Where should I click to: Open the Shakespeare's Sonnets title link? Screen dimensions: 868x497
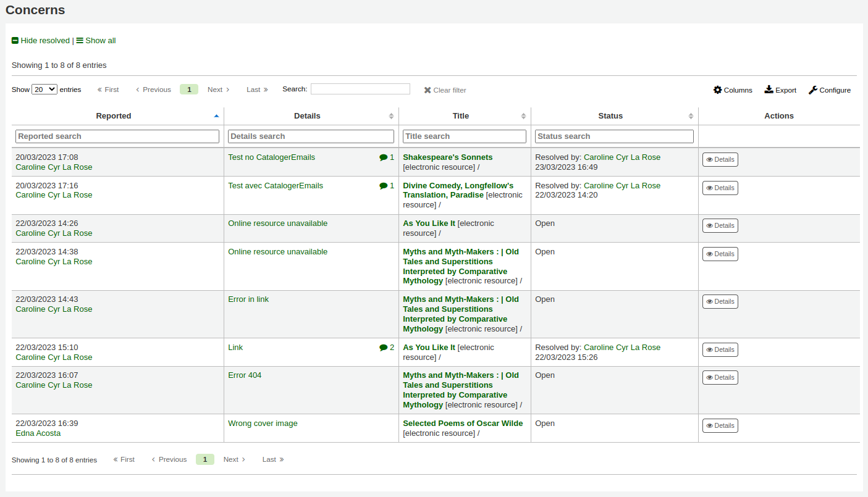447,157
